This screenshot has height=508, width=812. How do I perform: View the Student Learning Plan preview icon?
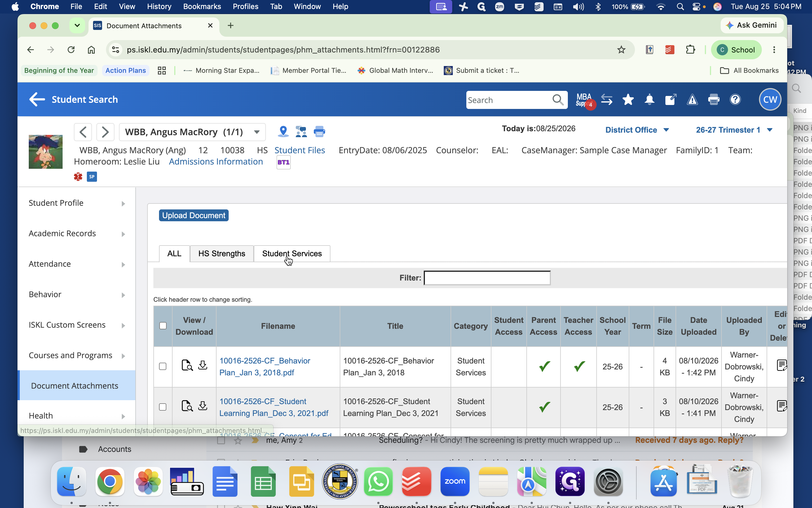187,406
